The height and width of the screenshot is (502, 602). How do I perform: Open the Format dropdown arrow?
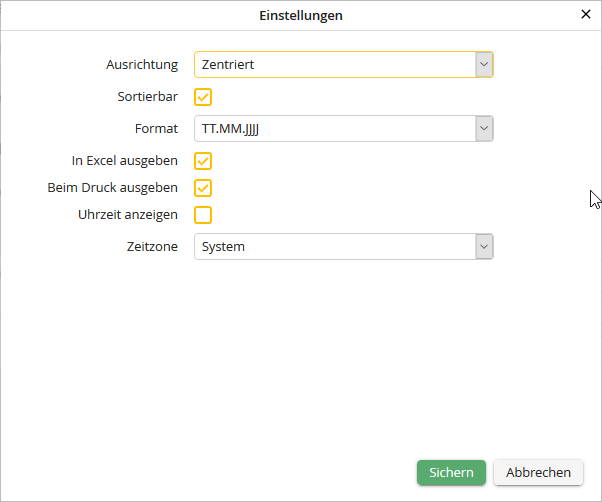coord(484,129)
